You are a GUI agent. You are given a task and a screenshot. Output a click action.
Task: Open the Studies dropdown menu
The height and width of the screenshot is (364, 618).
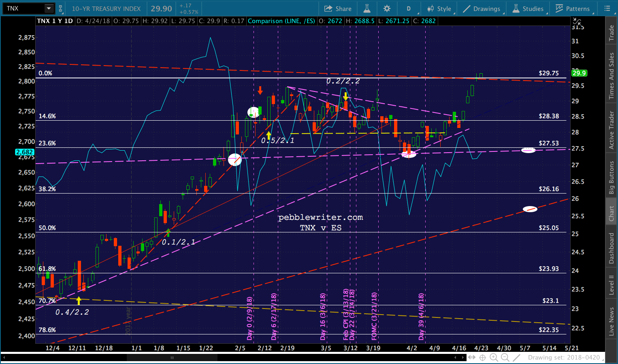pyautogui.click(x=528, y=9)
